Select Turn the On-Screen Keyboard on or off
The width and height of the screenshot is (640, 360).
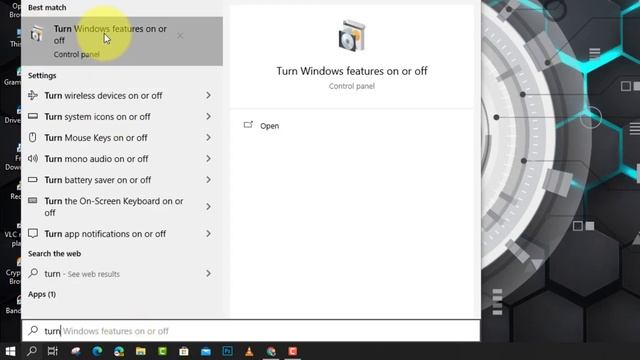(114, 207)
